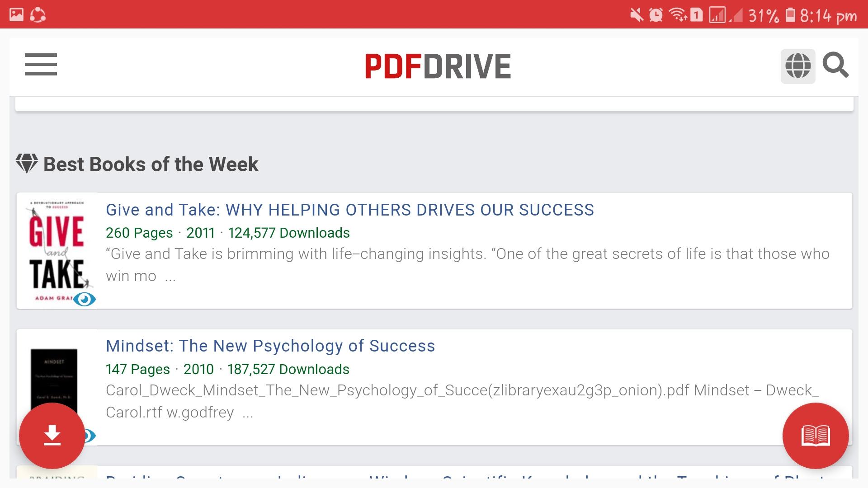The width and height of the screenshot is (868, 488).
Task: Open the Give and Take book title
Action: [350, 210]
